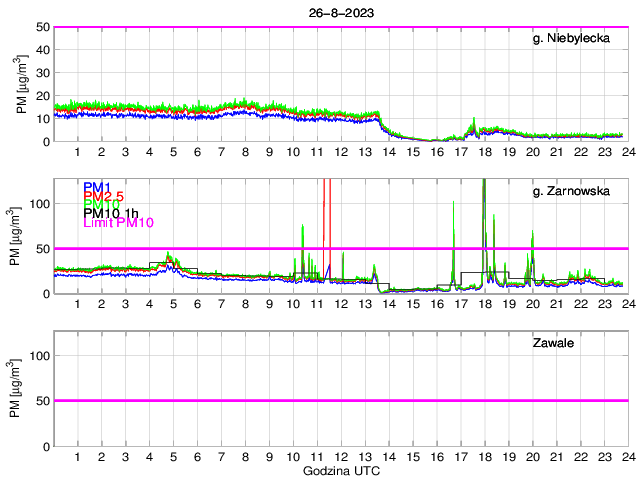Image resolution: width=640 pixels, height=480 pixels.
Task: Click the green PM10 legend entry
Action: 100,204
